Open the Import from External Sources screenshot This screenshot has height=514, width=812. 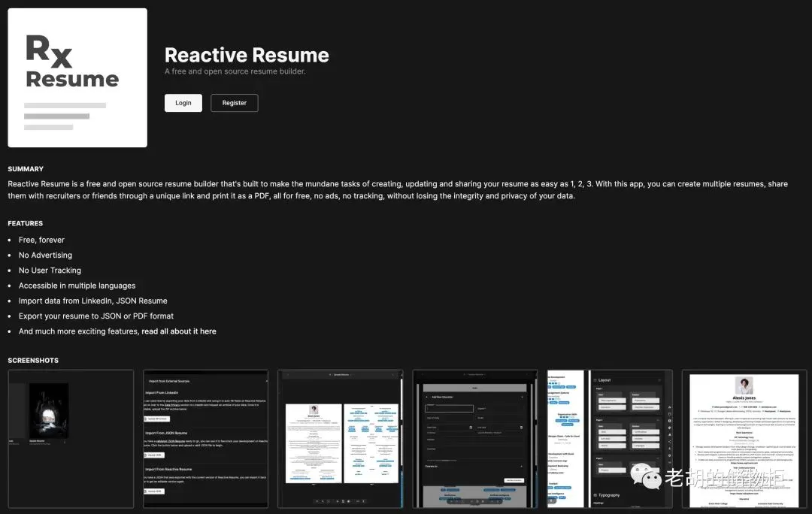205,439
